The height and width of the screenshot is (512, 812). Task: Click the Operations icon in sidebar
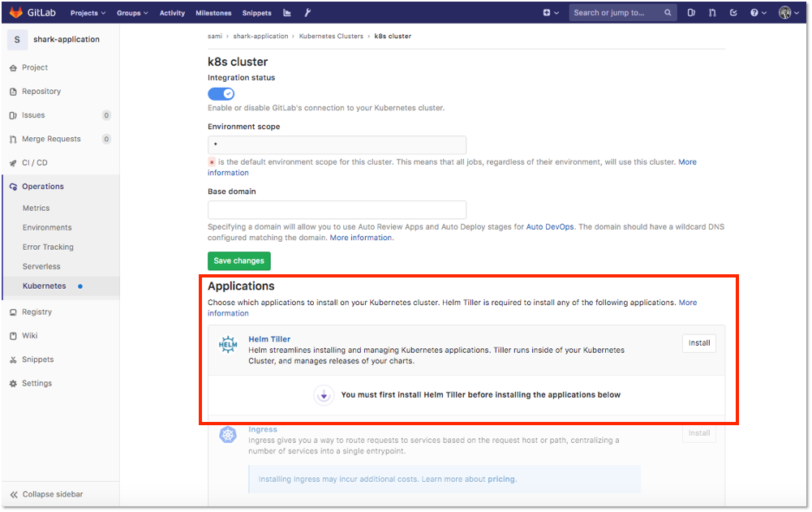(x=14, y=187)
